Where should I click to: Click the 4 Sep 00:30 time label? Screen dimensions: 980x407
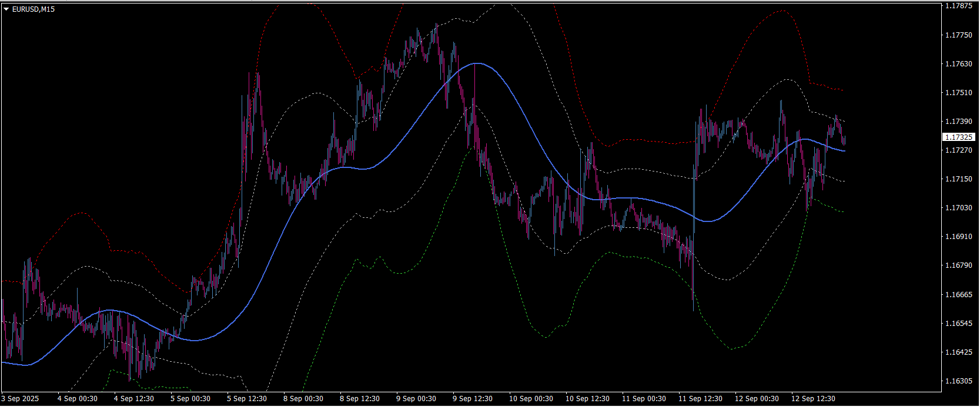click(x=78, y=399)
